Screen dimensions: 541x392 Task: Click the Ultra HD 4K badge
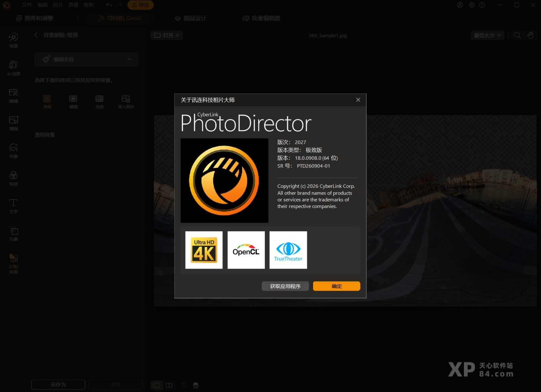coord(204,250)
